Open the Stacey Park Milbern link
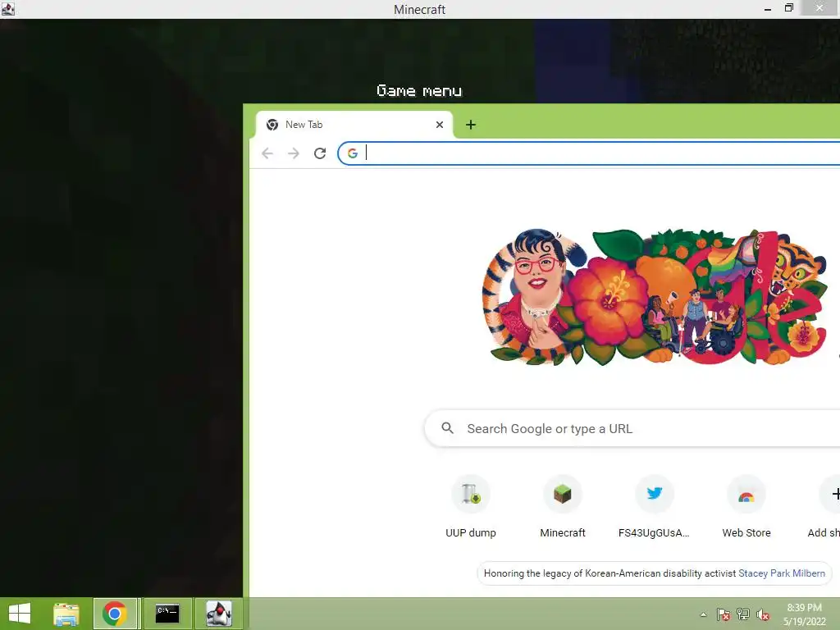This screenshot has width=840, height=630. (x=782, y=573)
